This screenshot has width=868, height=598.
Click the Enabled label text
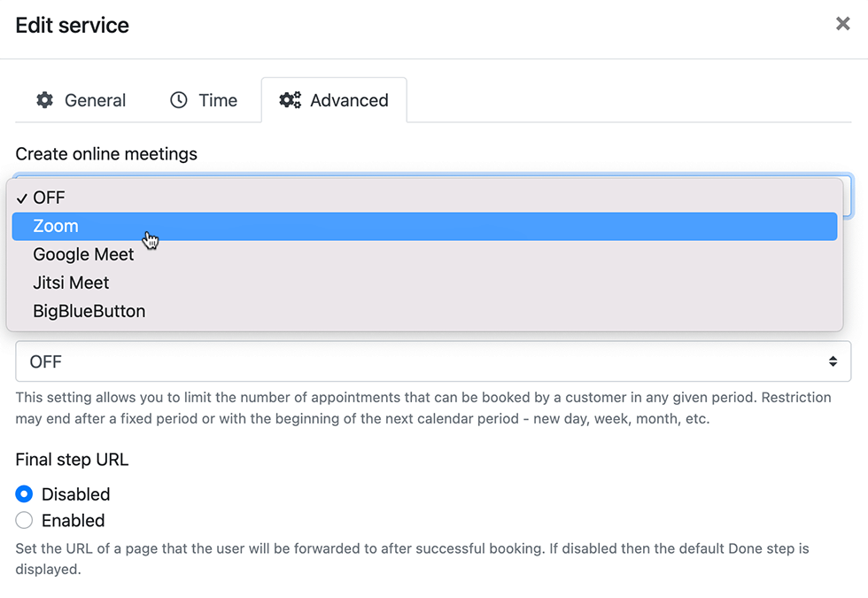[74, 521]
